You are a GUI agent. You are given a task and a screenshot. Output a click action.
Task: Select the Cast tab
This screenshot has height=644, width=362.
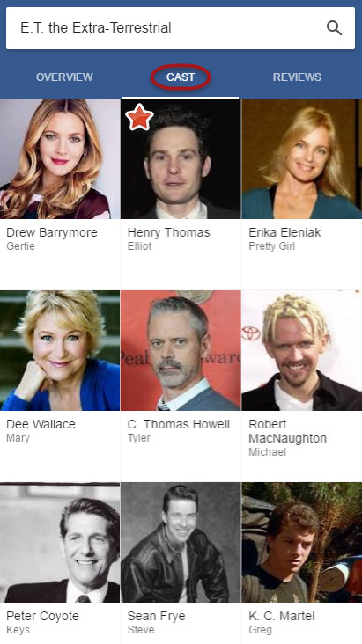click(181, 77)
